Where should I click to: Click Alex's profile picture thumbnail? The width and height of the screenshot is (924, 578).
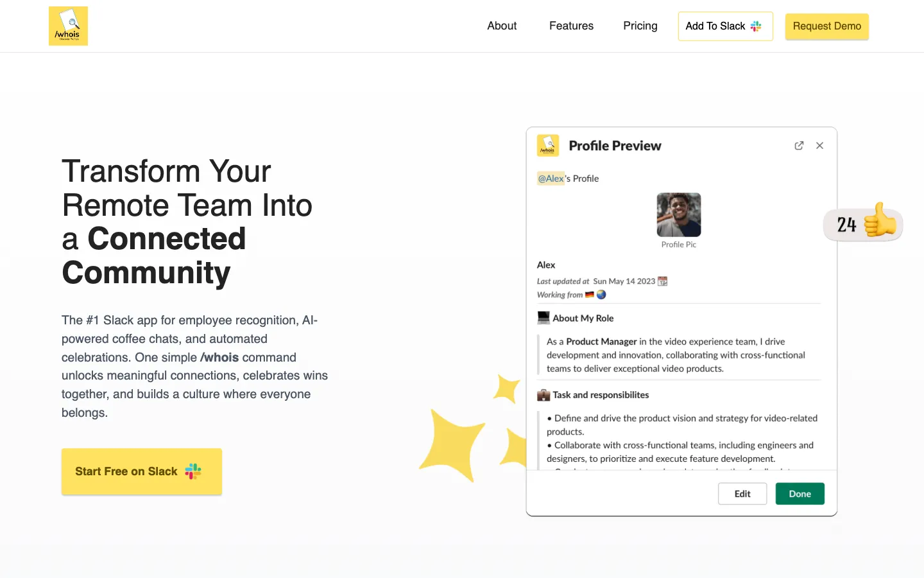(x=679, y=215)
